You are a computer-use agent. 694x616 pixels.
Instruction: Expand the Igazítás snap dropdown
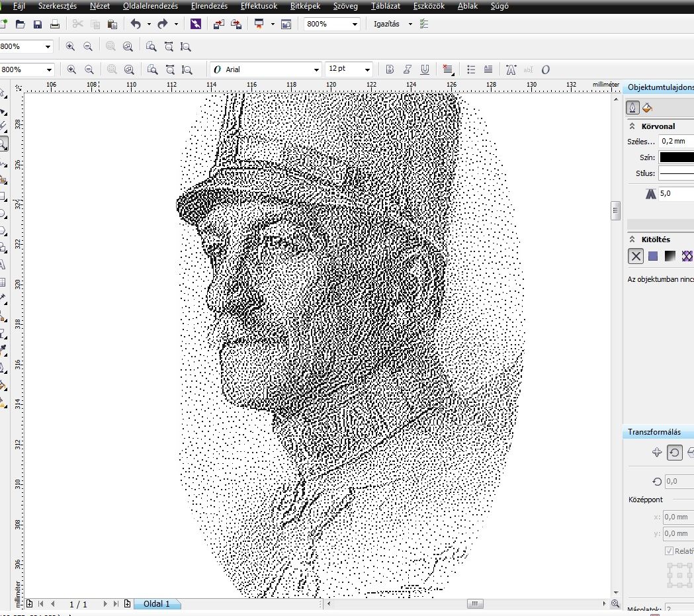(410, 24)
